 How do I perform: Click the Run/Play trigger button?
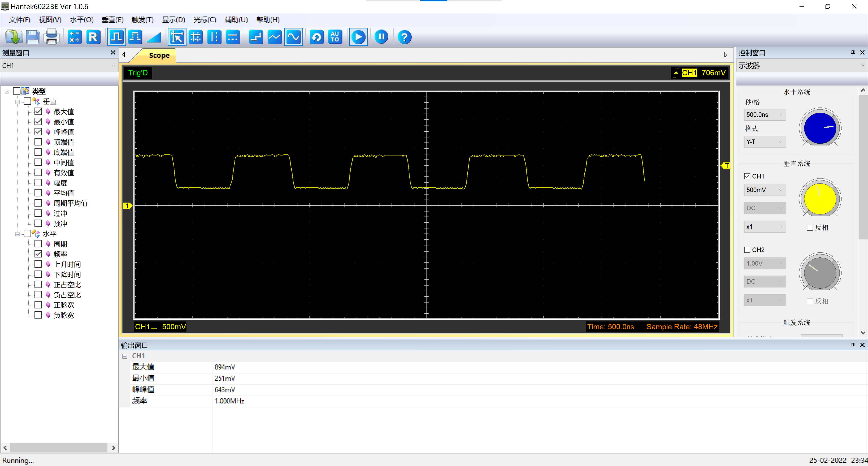(x=359, y=37)
